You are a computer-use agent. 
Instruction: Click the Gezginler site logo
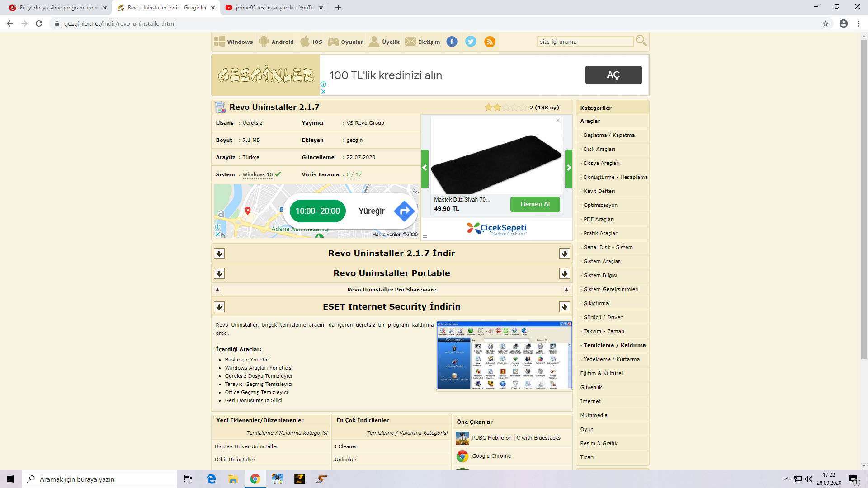[266, 75]
